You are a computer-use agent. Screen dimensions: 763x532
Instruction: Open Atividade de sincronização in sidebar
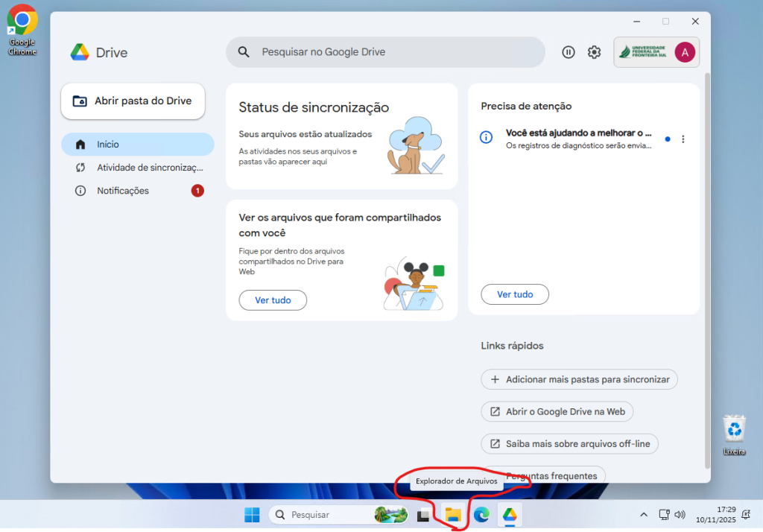click(x=138, y=168)
